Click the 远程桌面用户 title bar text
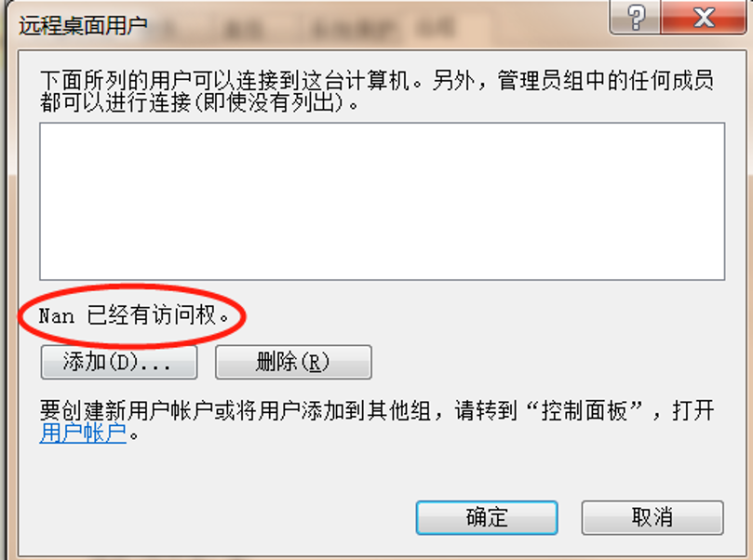753x560 pixels. pos(83,25)
